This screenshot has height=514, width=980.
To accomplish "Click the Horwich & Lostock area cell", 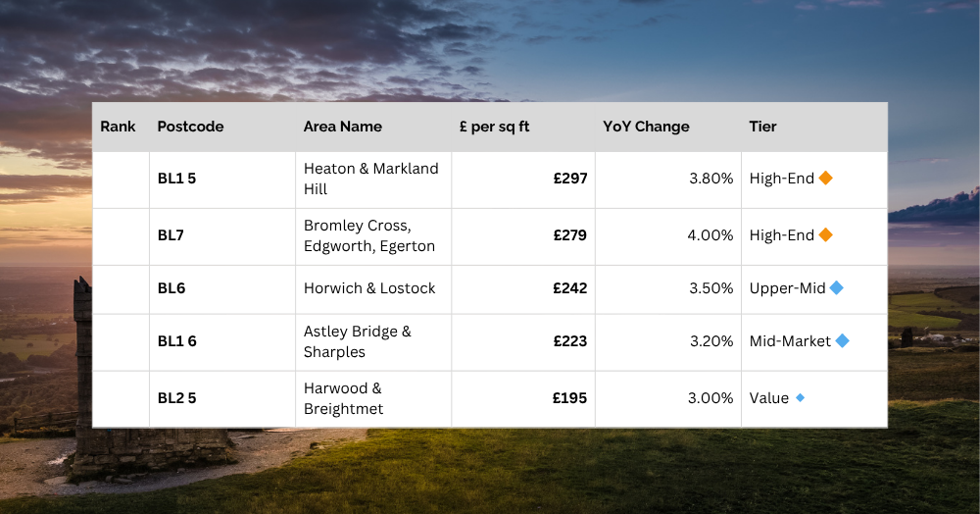I will point(369,288).
